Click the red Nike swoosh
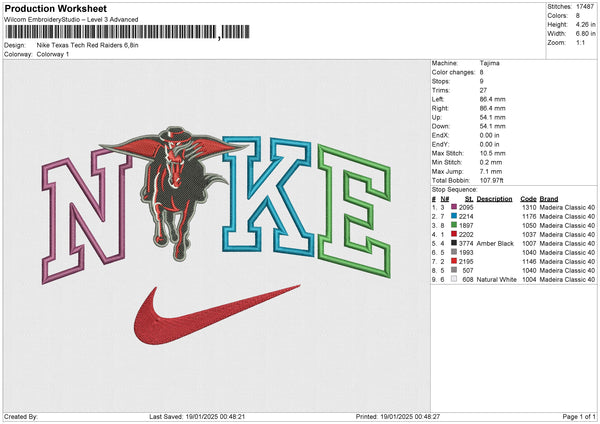The width and height of the screenshot is (600, 424). [x=217, y=315]
